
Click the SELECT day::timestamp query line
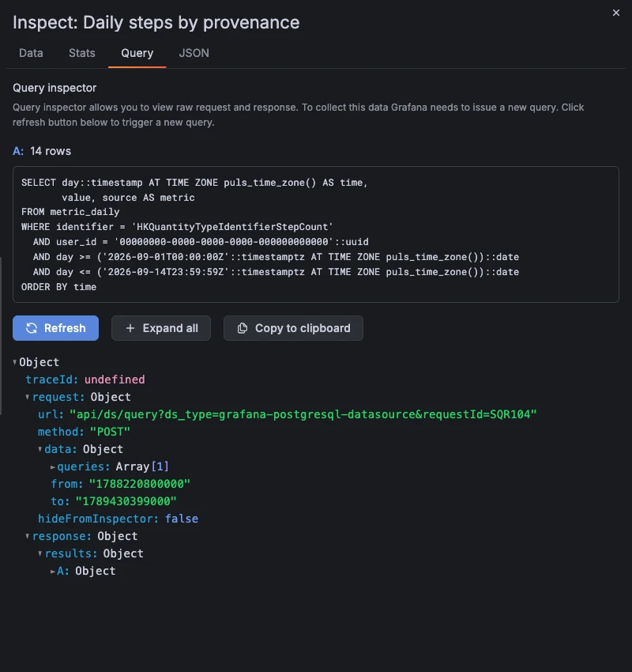coord(194,183)
